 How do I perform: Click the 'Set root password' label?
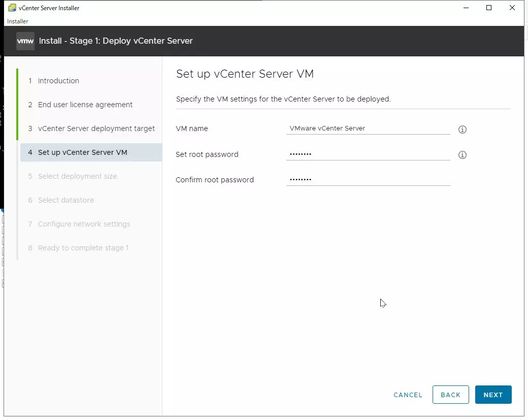point(207,154)
